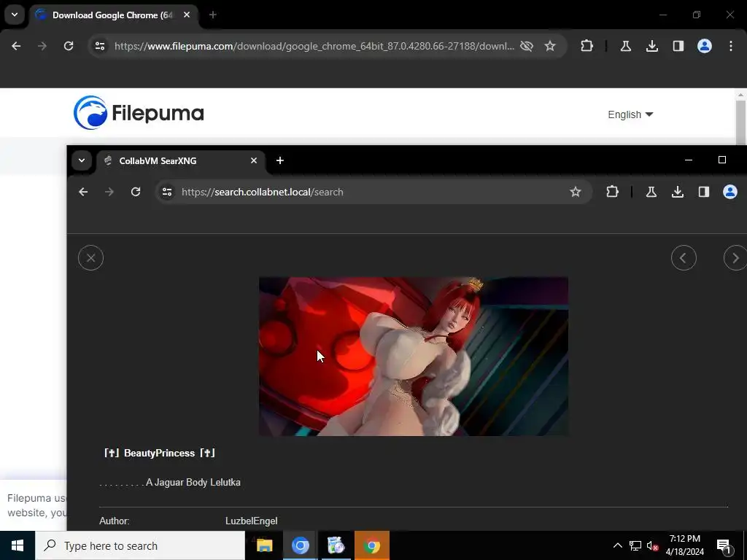Open site information icon in SearXNG address bar
The height and width of the screenshot is (560, 747).
[167, 192]
